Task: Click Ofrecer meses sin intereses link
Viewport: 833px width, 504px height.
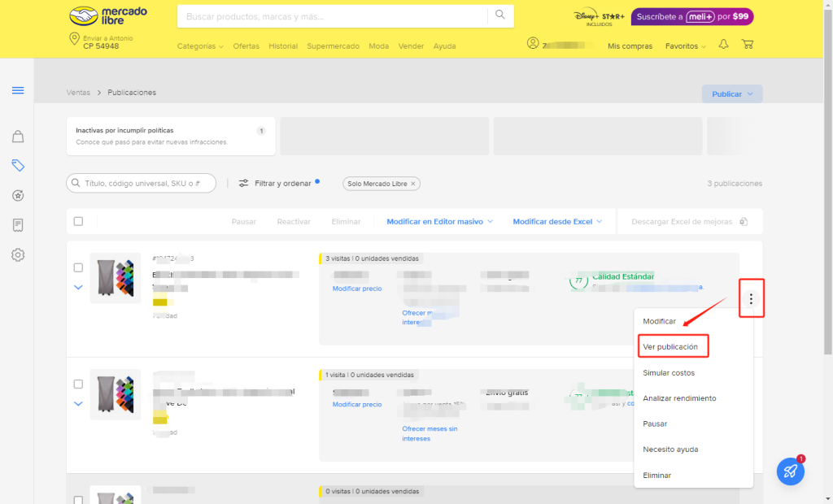Action: point(430,433)
